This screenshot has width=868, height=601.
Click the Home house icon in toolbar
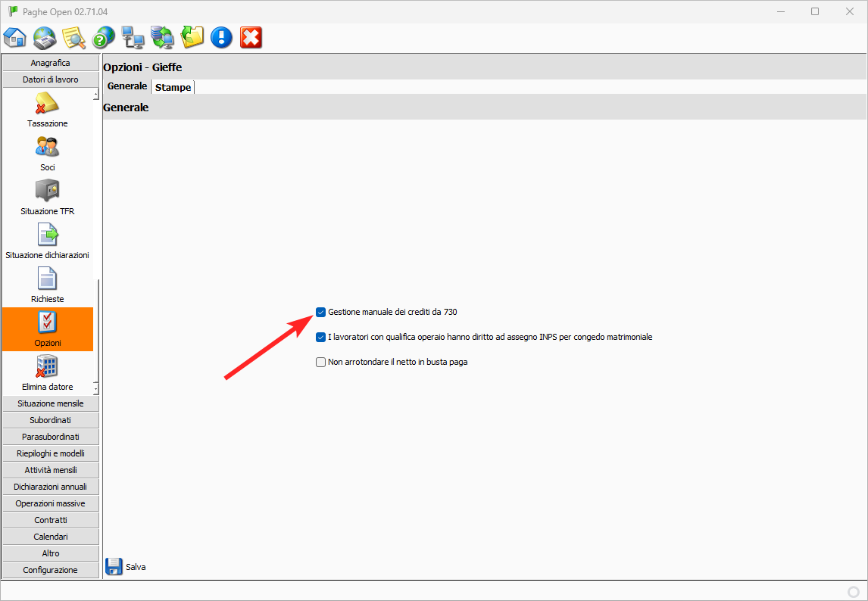click(x=15, y=36)
